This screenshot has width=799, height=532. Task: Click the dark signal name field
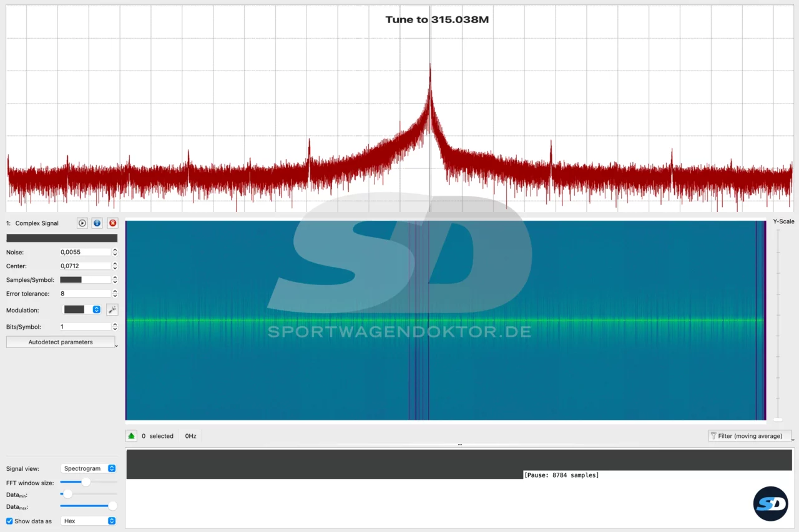tap(62, 238)
